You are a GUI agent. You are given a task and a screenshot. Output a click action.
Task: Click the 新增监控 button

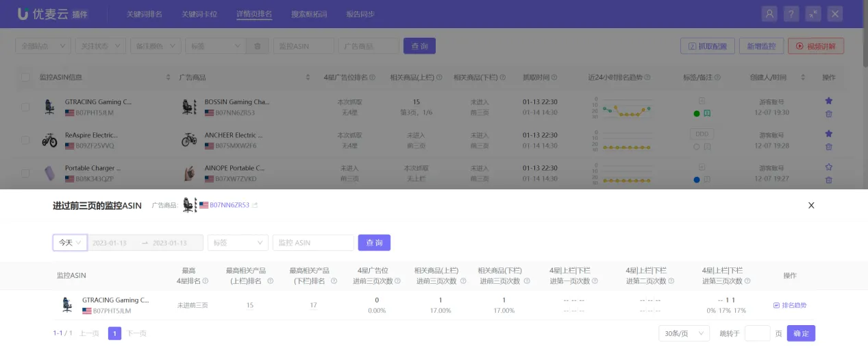[761, 46]
